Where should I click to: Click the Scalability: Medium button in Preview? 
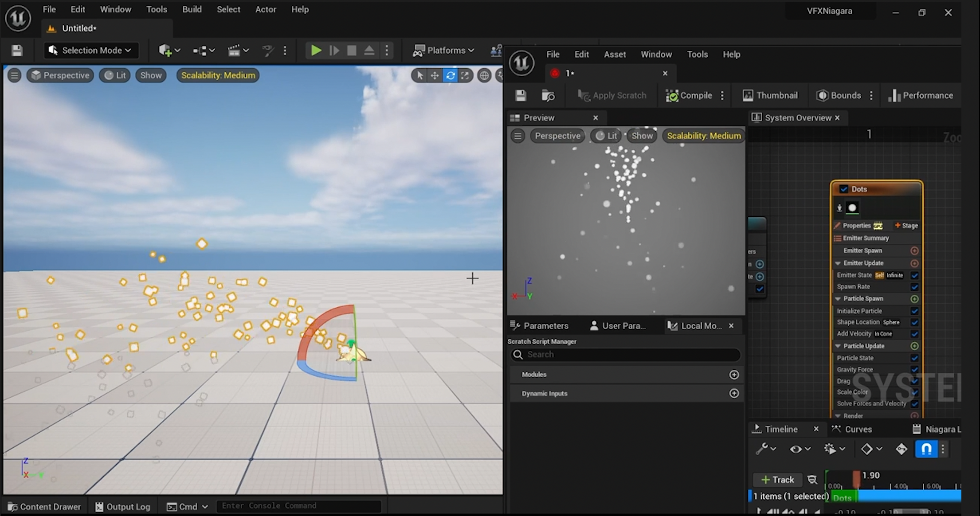click(x=703, y=136)
